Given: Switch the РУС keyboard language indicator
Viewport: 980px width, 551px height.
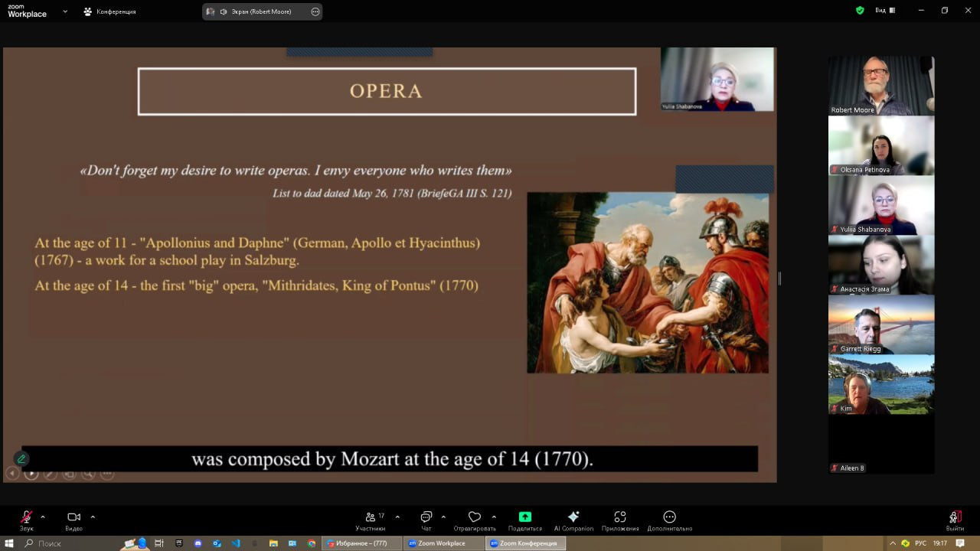Looking at the screenshot, I should (920, 543).
